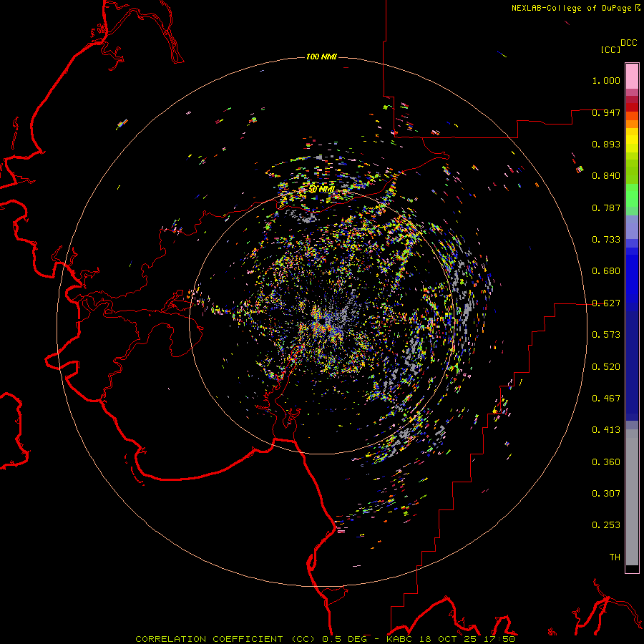Select the 1.000 scale value

point(606,80)
